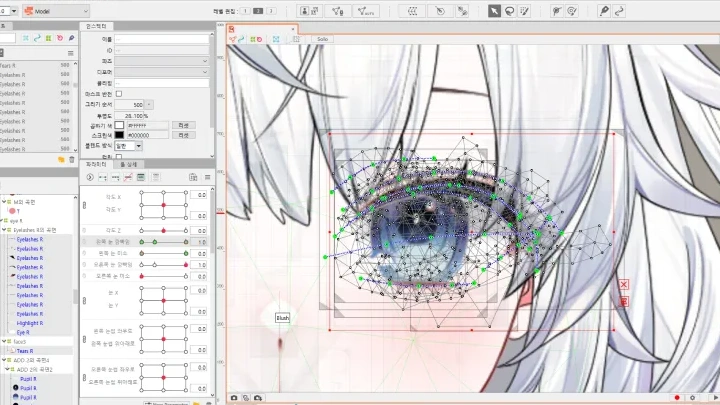Click the green table icon in parameter toolbar

tap(141, 177)
